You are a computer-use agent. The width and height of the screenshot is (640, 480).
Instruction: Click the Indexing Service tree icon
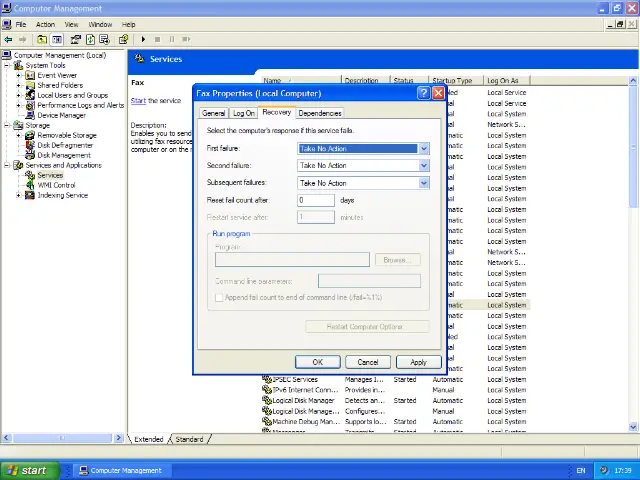(x=30, y=195)
